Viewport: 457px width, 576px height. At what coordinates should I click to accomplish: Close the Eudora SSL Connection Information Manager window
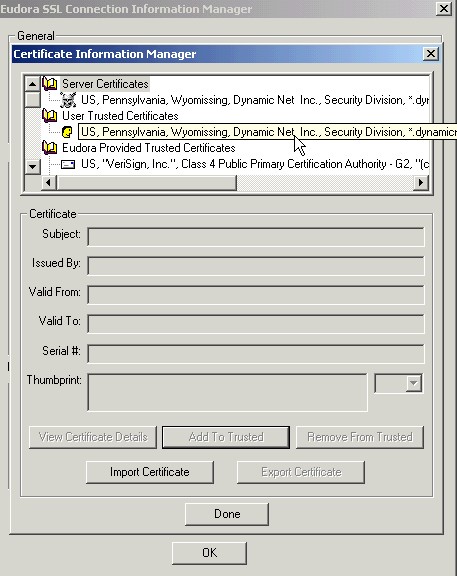tap(443, 8)
